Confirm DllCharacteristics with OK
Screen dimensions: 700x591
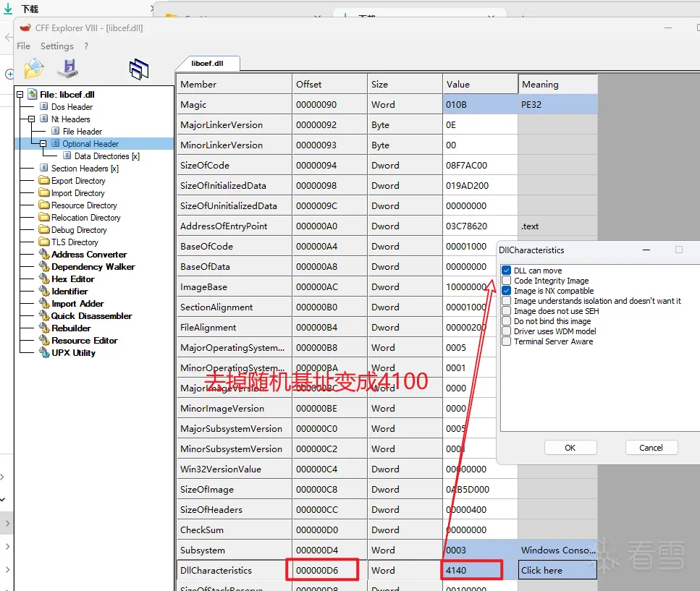(570, 447)
